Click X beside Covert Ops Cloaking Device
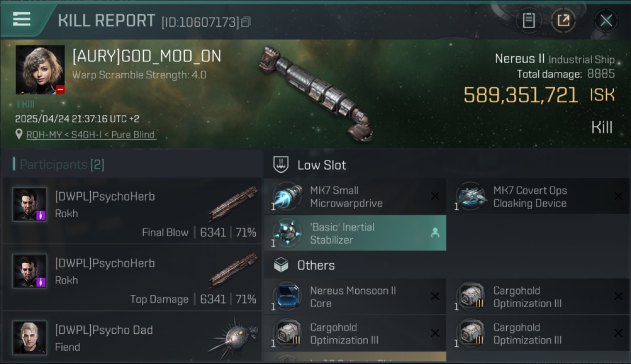 [x=618, y=196]
